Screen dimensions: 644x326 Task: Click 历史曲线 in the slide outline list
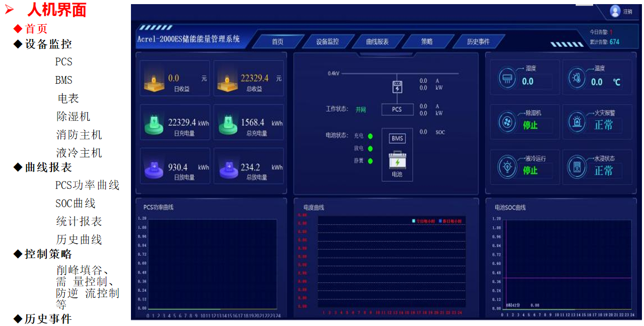(x=79, y=239)
